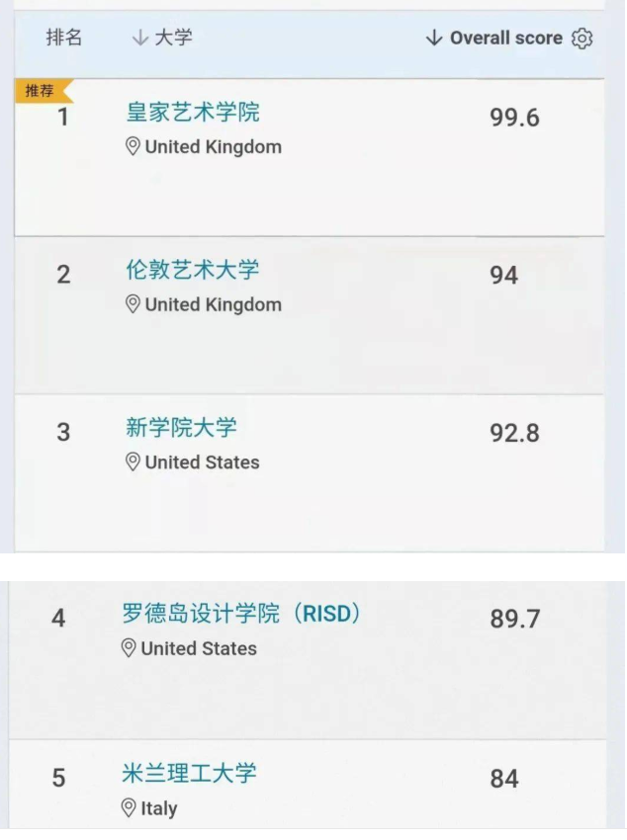Screen dimensions: 627x840
Task: Click the 排名 column header
Action: pos(63,38)
